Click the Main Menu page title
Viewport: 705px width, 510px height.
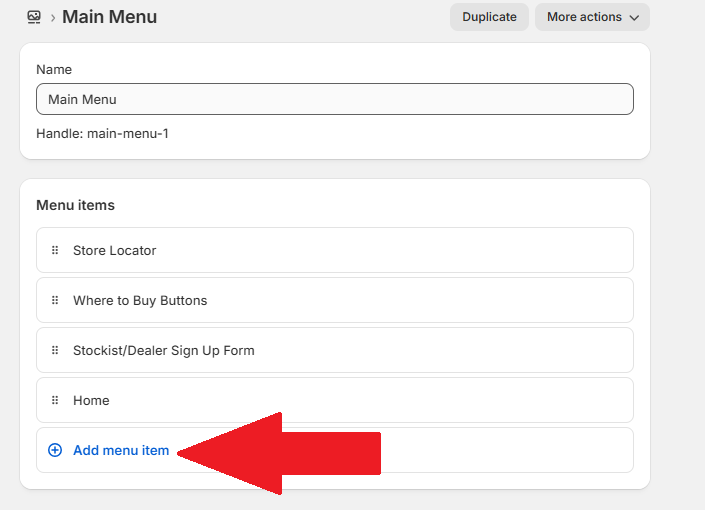coord(109,17)
